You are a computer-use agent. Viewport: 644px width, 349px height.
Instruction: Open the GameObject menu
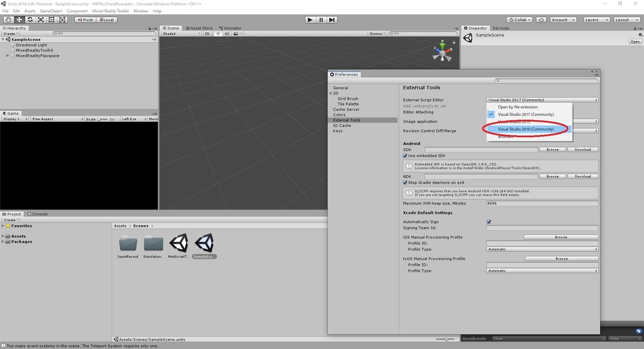click(x=51, y=11)
